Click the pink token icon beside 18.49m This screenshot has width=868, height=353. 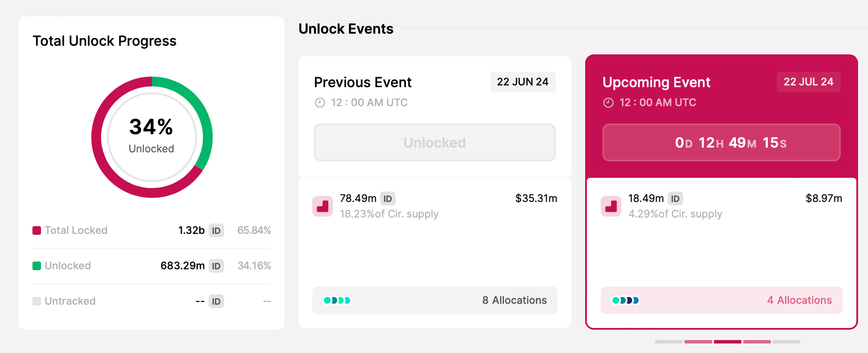tap(611, 206)
